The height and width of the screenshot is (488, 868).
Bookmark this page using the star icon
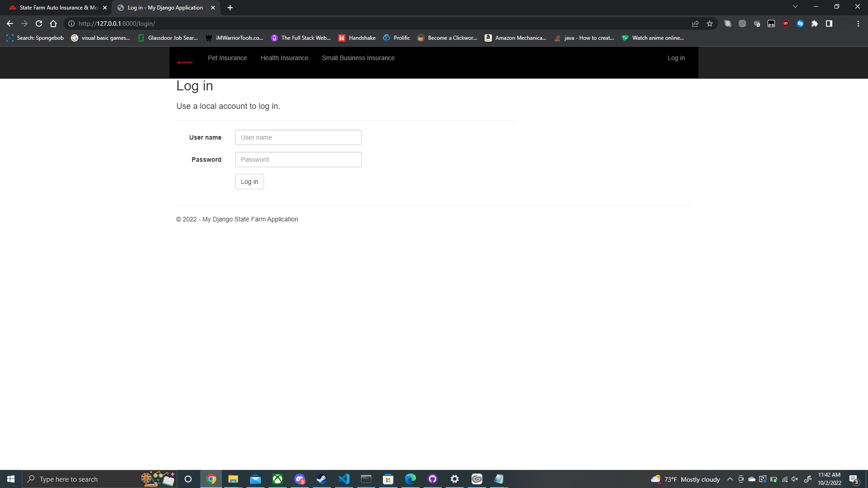tap(710, 23)
